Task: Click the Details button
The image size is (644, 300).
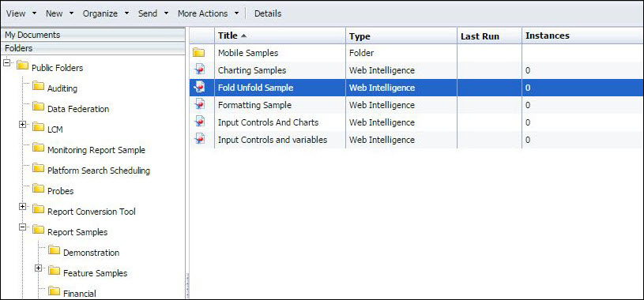Action: click(268, 13)
